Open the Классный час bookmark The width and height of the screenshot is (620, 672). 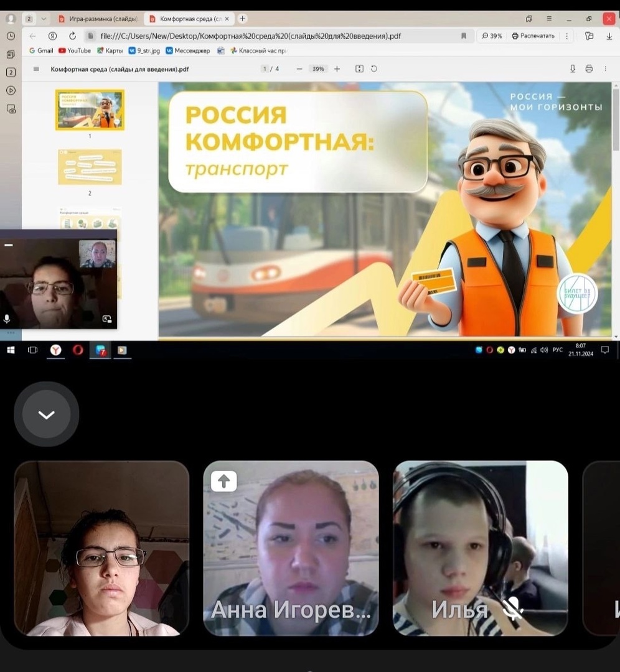click(258, 50)
